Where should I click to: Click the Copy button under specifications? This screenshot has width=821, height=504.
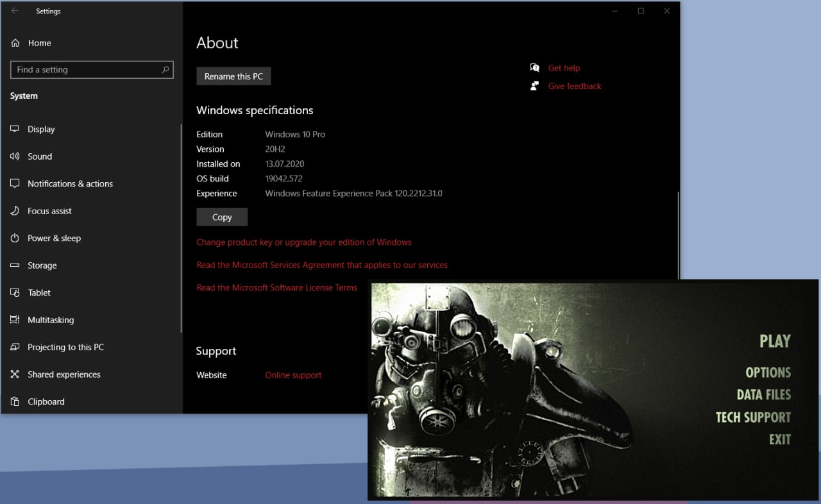pos(222,217)
